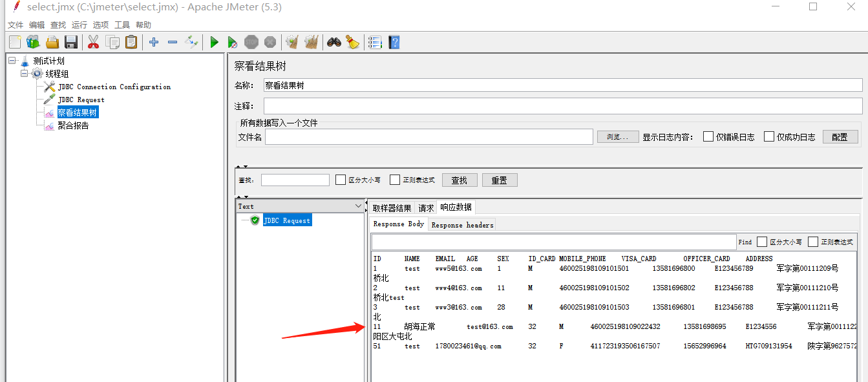Select JDBC Request sample result entry

click(287, 220)
